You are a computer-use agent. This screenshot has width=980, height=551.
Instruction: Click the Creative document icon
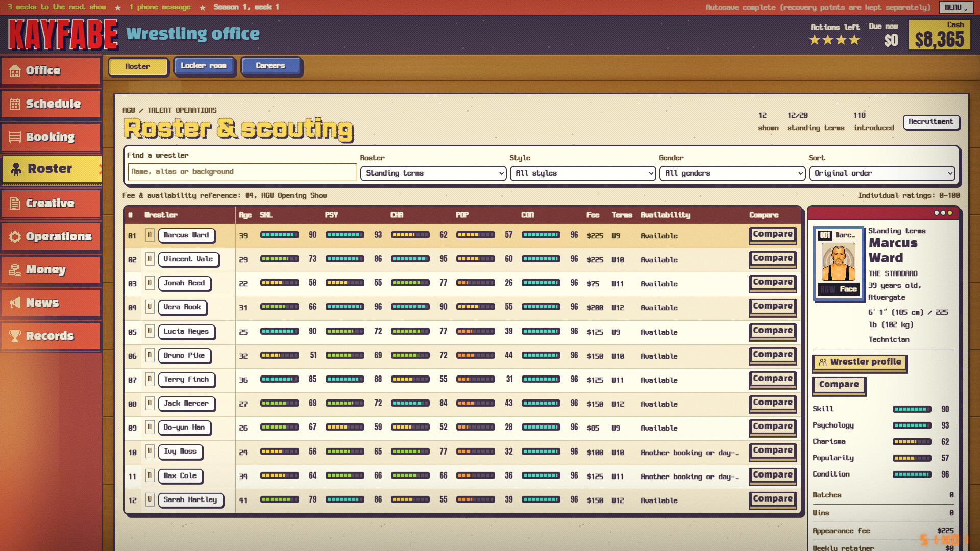coord(15,204)
